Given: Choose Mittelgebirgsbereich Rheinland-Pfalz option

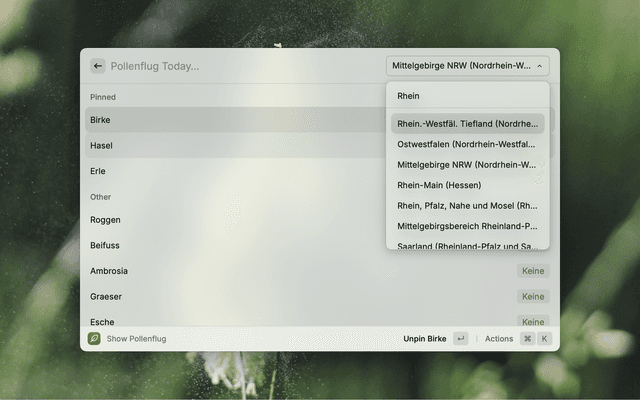Looking at the screenshot, I should coord(467,226).
